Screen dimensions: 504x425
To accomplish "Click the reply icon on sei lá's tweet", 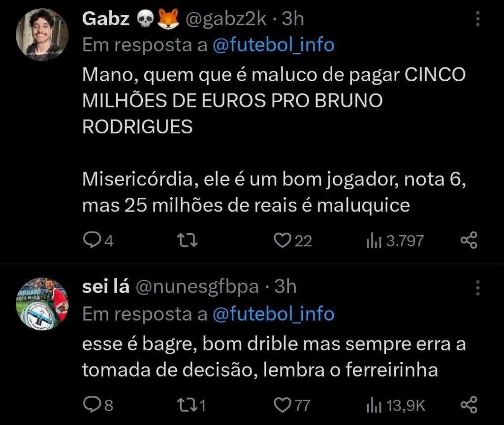I will (94, 403).
